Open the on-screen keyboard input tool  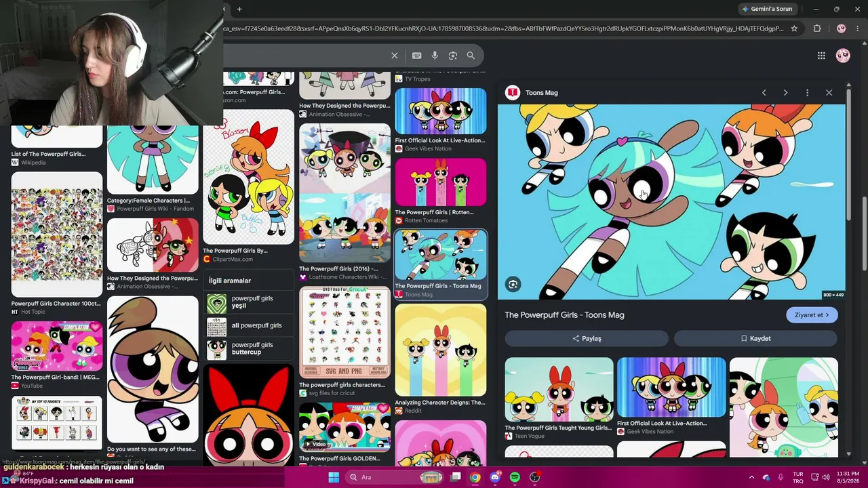[416, 56]
